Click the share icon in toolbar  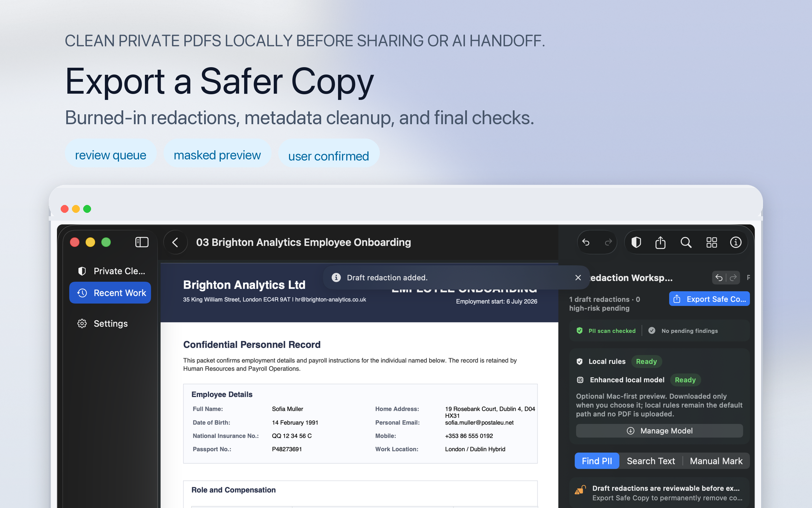pyautogui.click(x=660, y=242)
